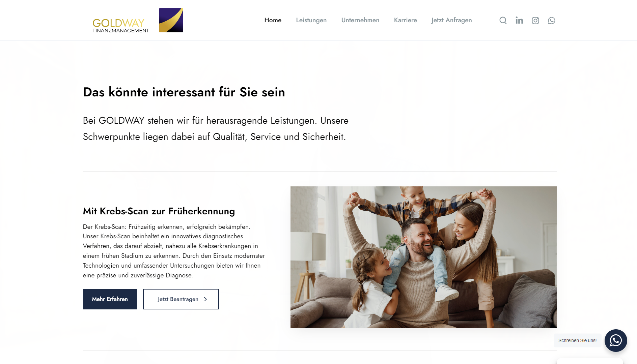Screen dimensions: 637x364
Task: Click the Jetzt Beantragen button
Action: click(x=181, y=299)
